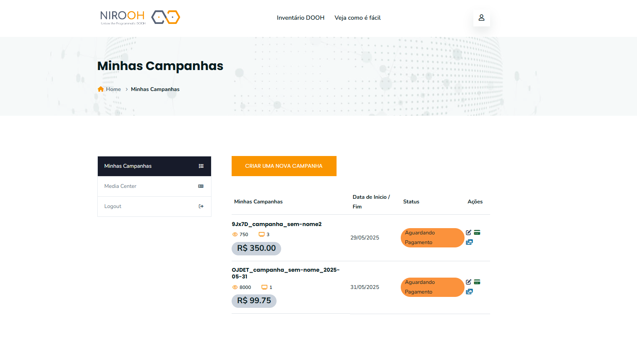Open the media images icon for OJDET campaign
The width and height of the screenshot is (637, 364).
pos(469,291)
